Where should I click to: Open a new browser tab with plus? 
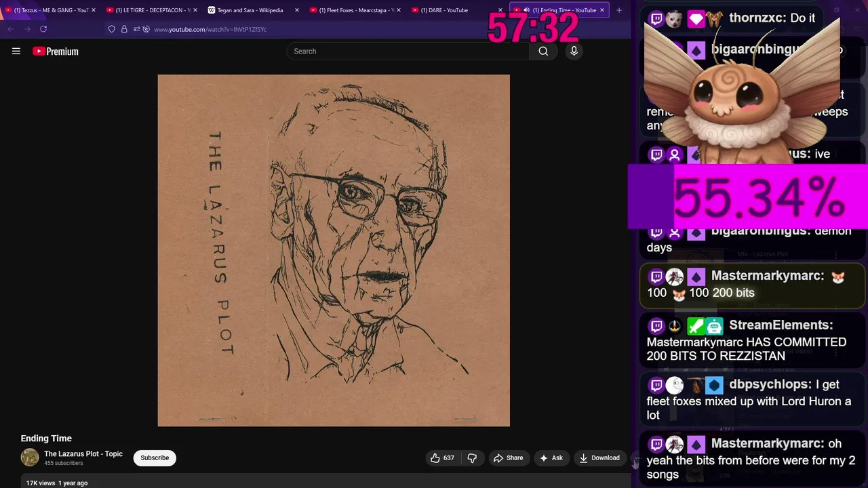(618, 10)
